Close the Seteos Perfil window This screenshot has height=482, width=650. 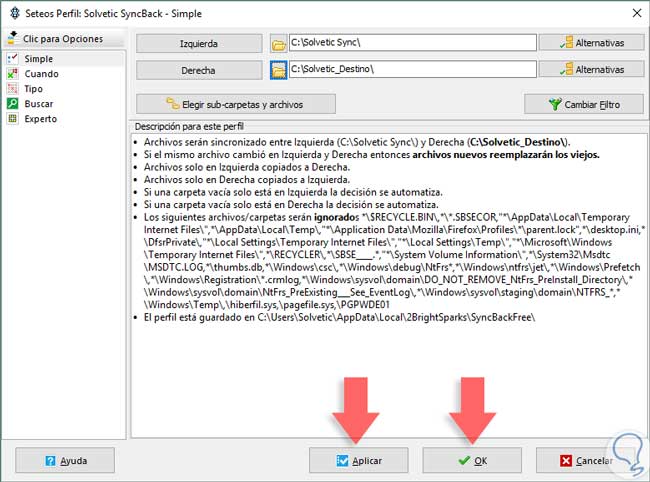(637, 13)
